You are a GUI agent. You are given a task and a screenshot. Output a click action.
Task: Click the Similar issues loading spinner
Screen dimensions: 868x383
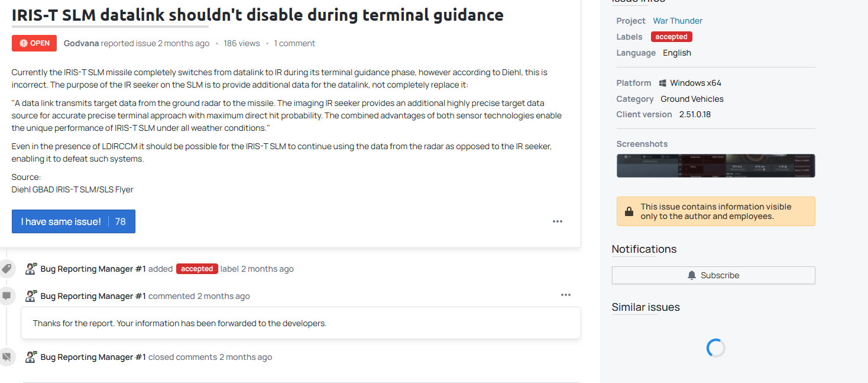[x=715, y=348]
